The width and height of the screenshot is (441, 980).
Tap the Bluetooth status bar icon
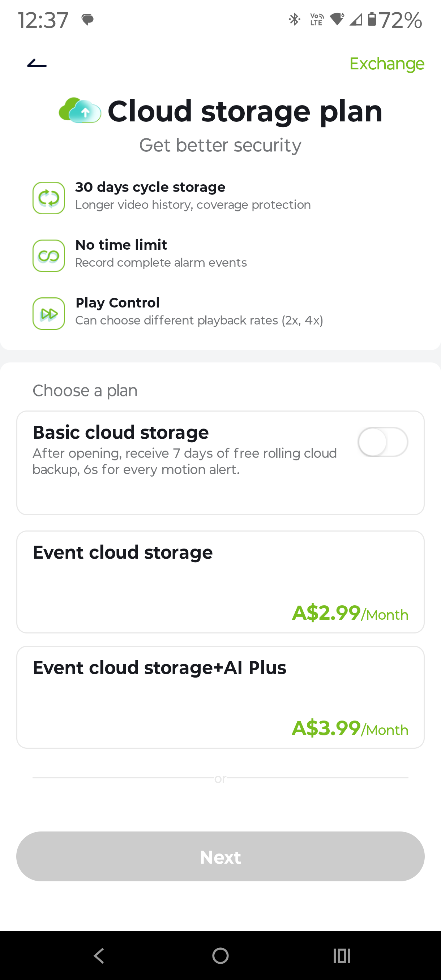(x=294, y=20)
